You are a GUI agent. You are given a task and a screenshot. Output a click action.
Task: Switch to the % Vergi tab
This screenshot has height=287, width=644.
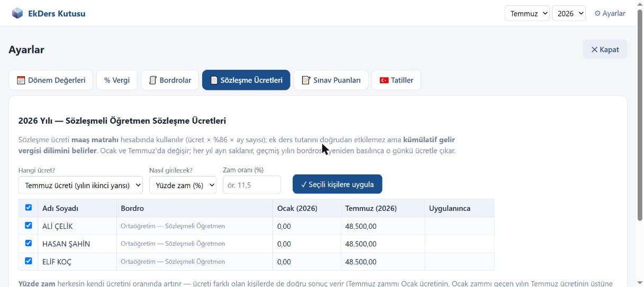click(117, 80)
